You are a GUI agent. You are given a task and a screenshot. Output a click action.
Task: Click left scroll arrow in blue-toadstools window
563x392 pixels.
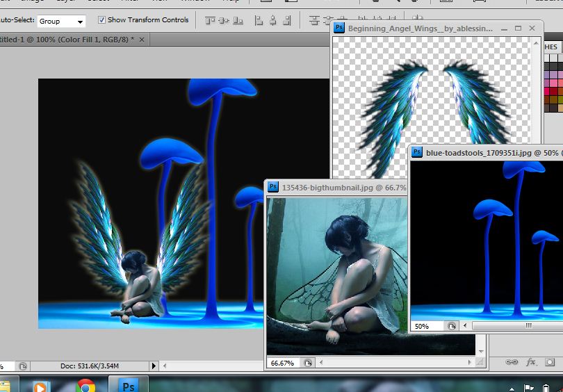click(x=465, y=325)
